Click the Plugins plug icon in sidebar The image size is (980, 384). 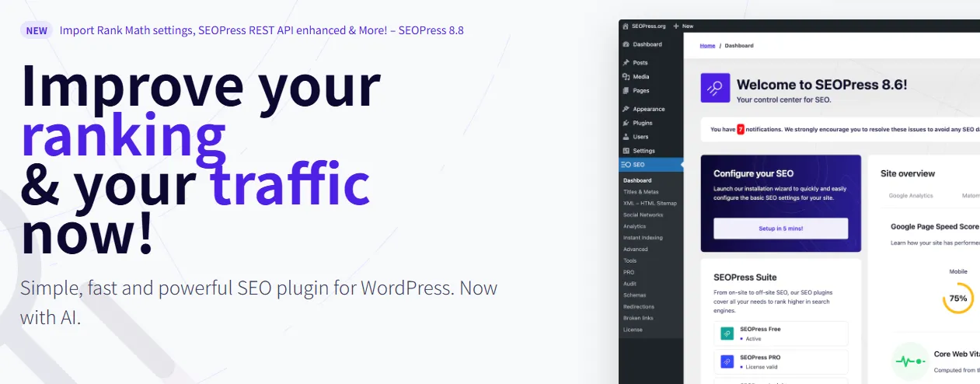click(626, 123)
